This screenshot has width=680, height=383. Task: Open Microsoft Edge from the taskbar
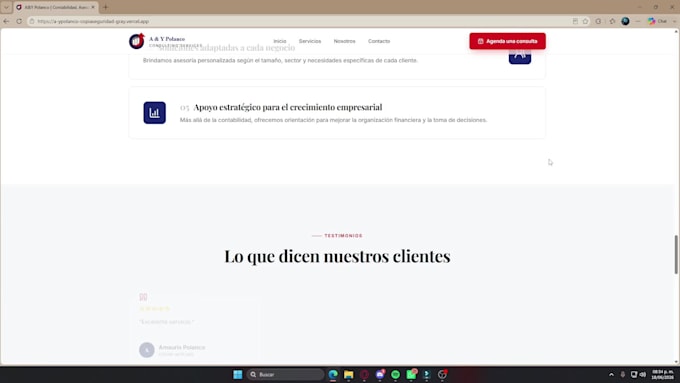point(333,374)
